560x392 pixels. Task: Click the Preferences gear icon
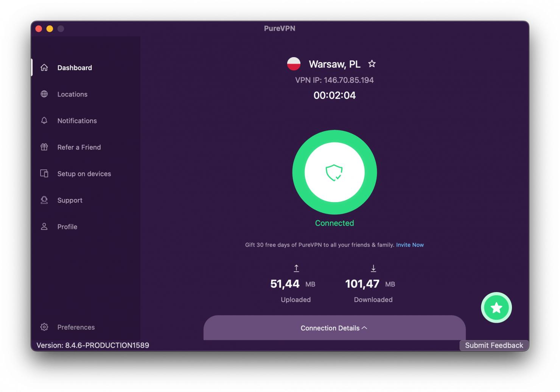point(44,327)
